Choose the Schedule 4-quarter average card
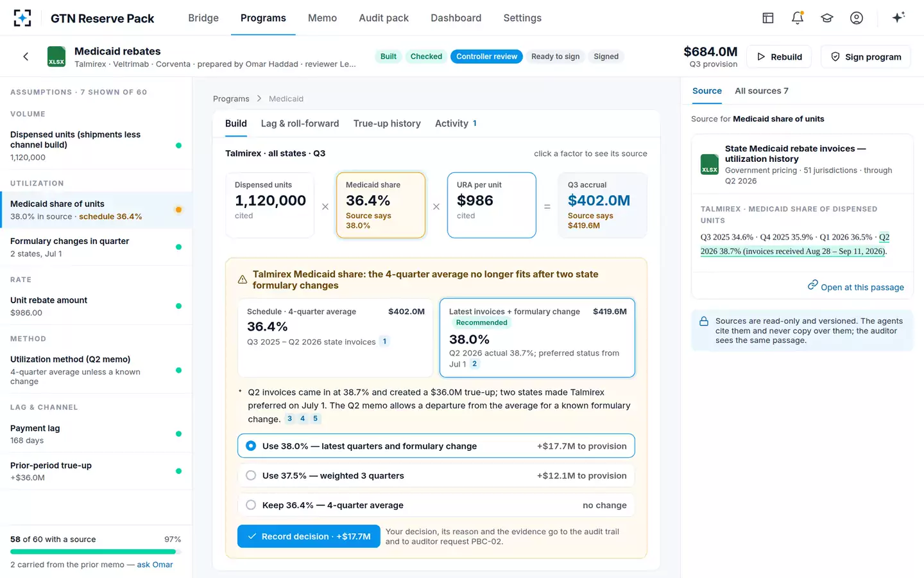The height and width of the screenshot is (578, 924). (336, 338)
